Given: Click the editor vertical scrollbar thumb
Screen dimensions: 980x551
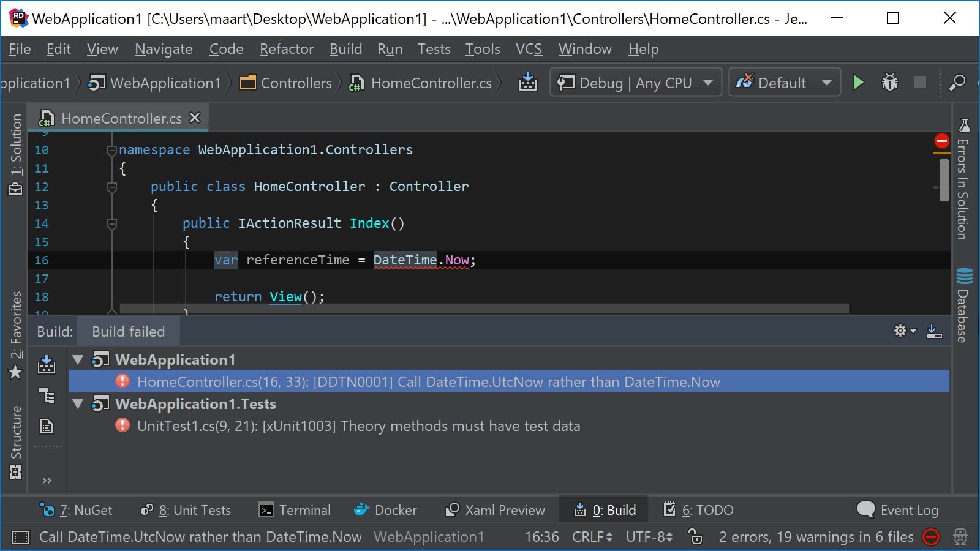Looking at the screenshot, I should [944, 179].
